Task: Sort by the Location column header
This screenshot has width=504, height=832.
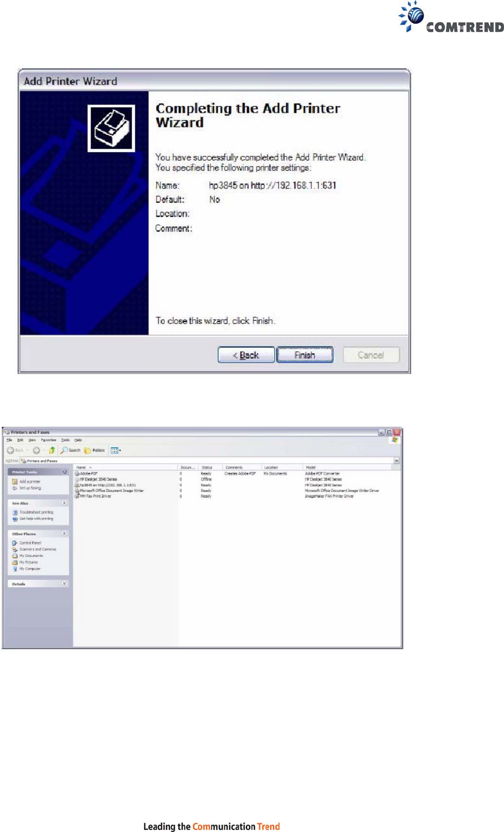Action: [282, 467]
